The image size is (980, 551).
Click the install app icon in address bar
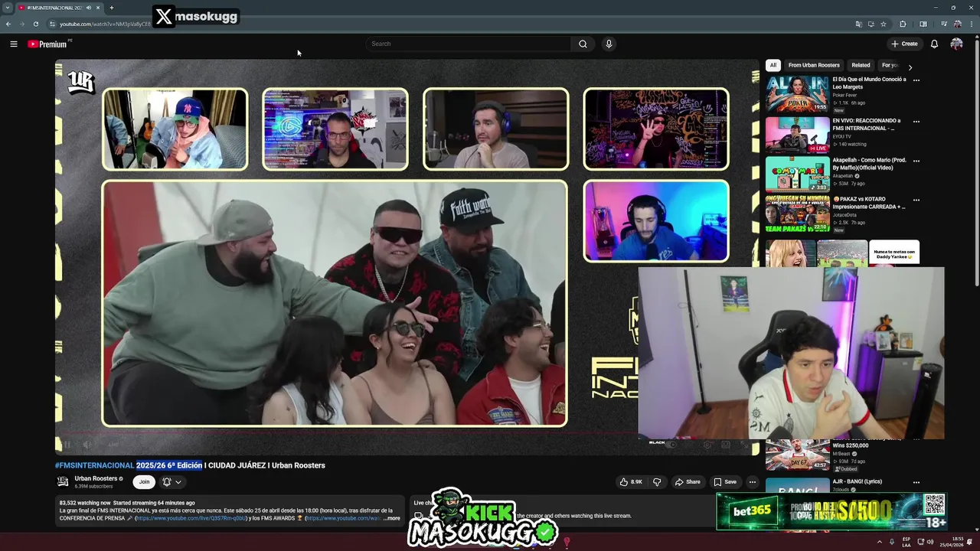[871, 24]
